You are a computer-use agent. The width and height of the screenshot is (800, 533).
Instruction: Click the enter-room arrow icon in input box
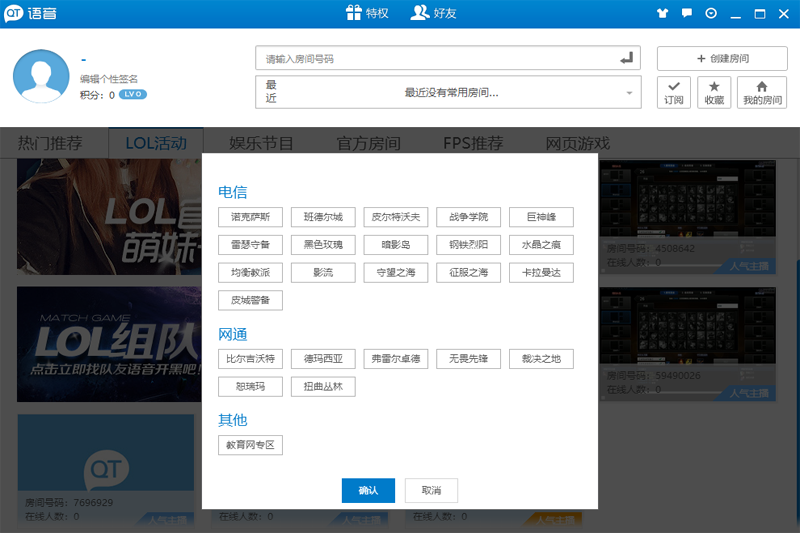pos(627,58)
